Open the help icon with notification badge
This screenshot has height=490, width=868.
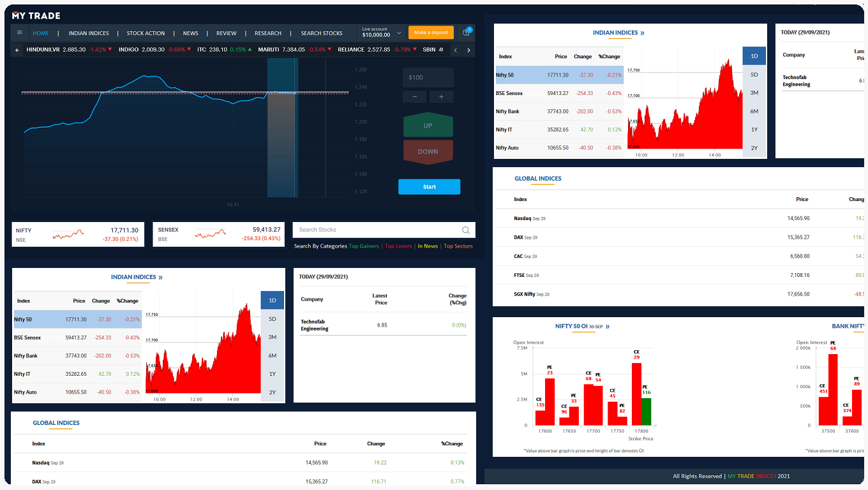[x=466, y=33]
